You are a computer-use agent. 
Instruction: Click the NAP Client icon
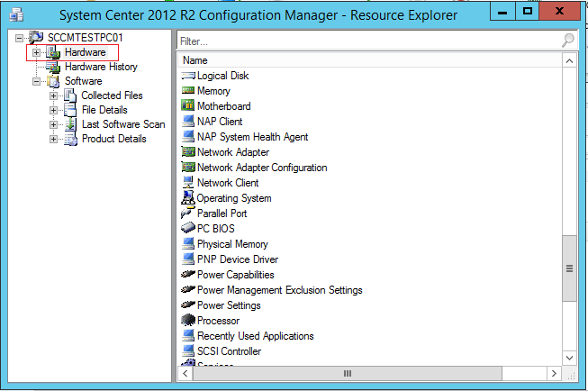pyautogui.click(x=188, y=122)
